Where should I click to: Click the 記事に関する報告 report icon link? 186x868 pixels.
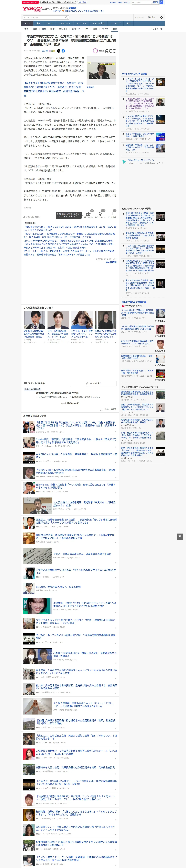coord(32,217)
